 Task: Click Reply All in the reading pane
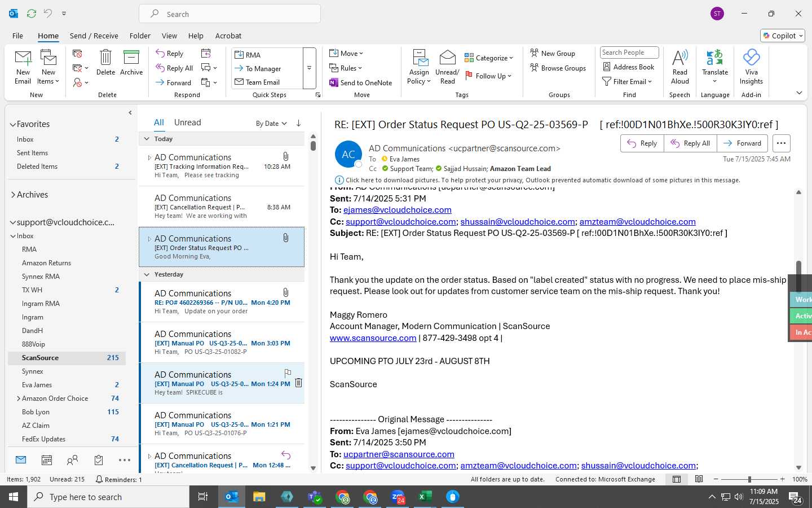point(690,143)
